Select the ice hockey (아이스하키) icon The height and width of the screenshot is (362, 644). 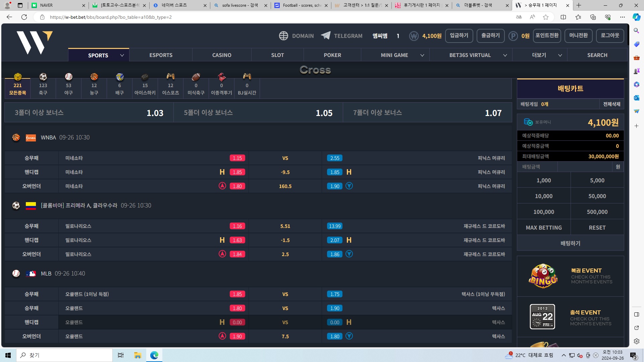tap(145, 77)
